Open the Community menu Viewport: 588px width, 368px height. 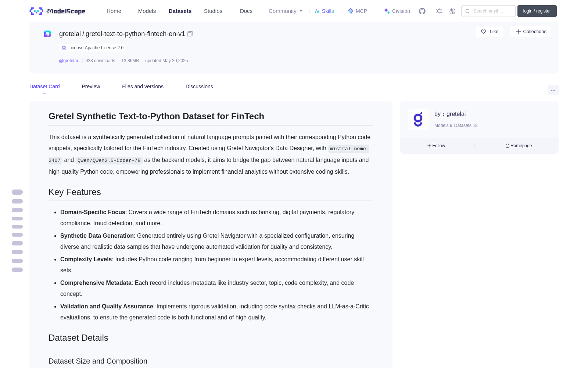tap(283, 11)
